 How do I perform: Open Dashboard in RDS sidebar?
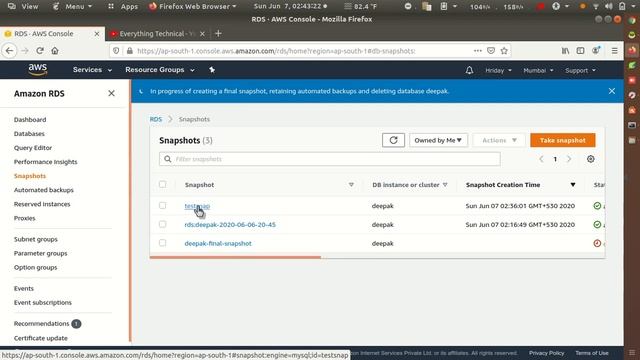[x=30, y=120]
